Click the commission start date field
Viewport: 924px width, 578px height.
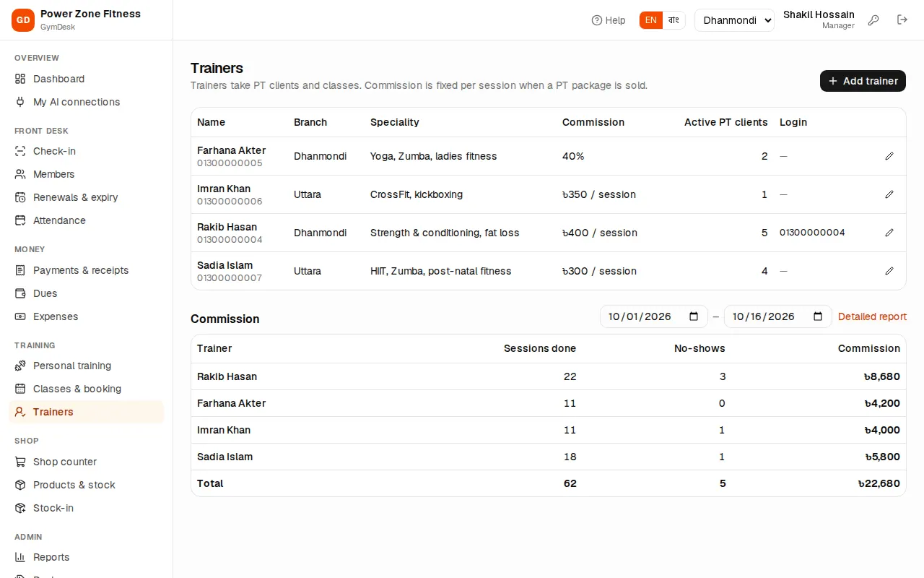(654, 316)
